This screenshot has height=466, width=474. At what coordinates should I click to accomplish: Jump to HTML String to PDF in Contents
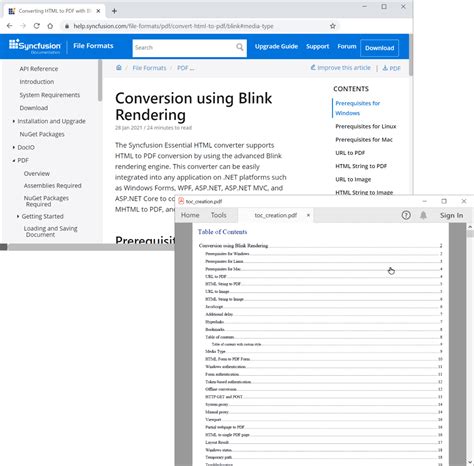[x=361, y=166]
